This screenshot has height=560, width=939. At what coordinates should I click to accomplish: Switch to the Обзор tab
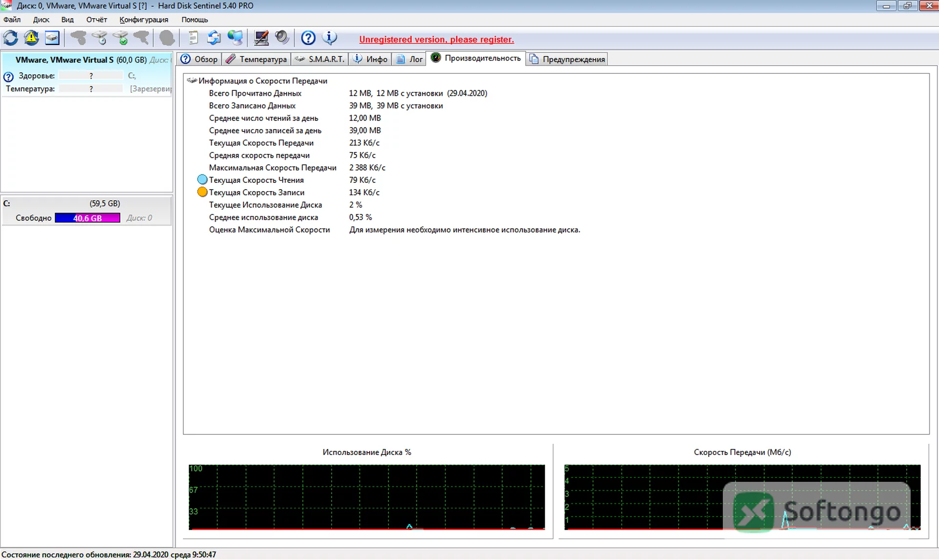(x=199, y=59)
